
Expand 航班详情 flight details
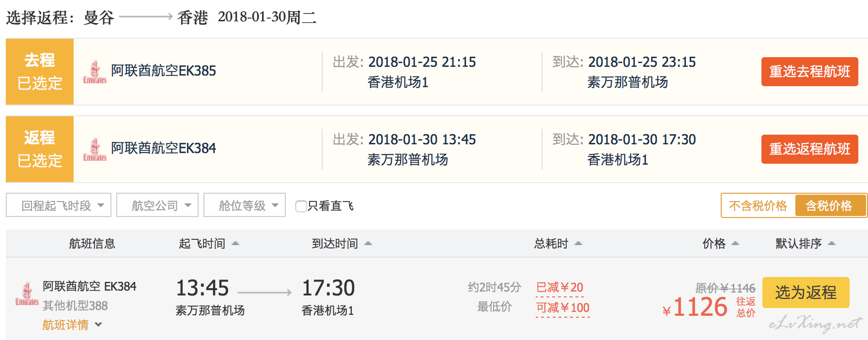(72, 325)
